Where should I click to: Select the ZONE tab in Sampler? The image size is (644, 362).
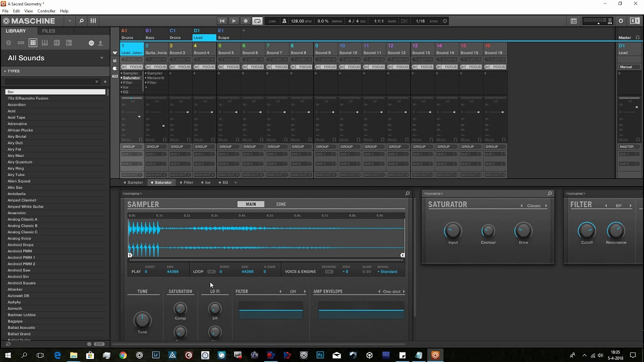pos(281,204)
